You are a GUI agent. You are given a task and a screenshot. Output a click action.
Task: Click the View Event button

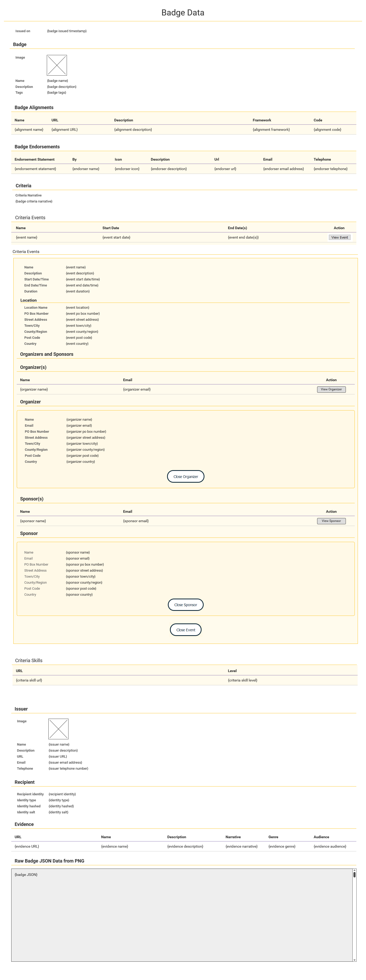point(339,237)
